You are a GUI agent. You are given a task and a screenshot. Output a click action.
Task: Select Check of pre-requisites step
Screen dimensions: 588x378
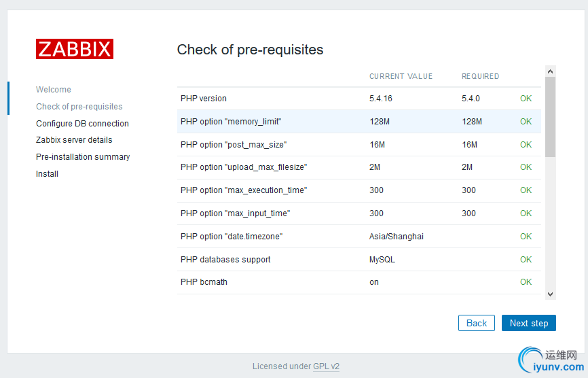click(79, 107)
